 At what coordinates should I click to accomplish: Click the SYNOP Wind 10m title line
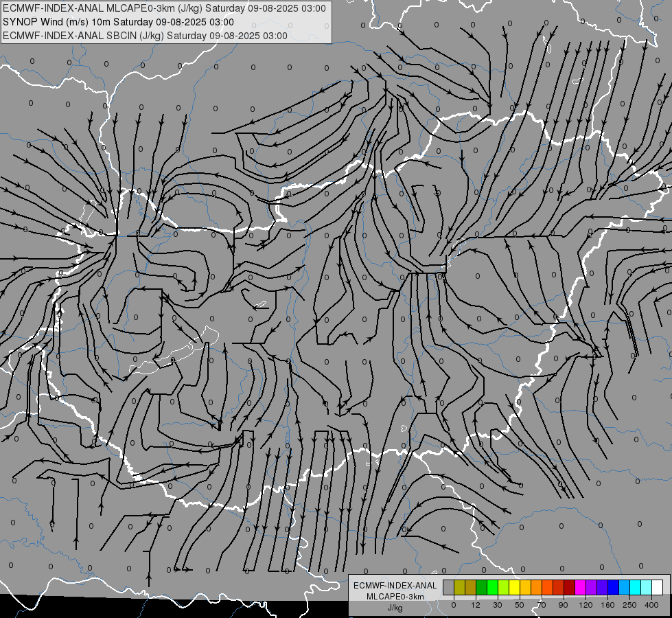click(118, 22)
